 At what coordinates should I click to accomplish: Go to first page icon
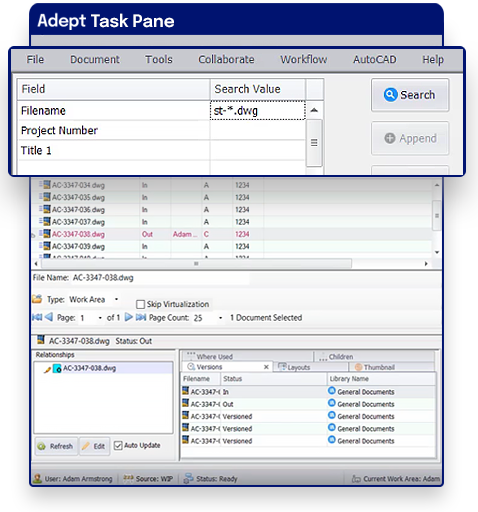37,317
